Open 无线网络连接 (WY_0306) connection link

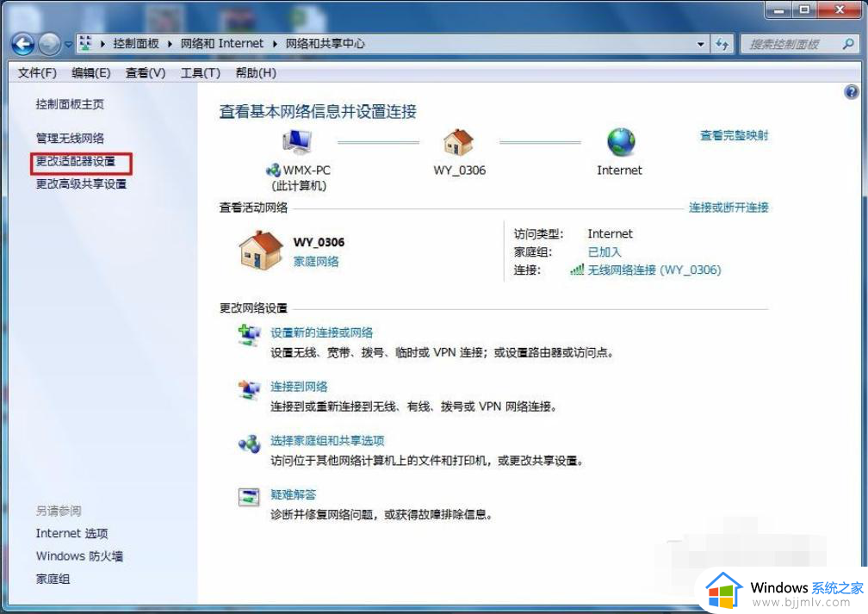click(654, 270)
